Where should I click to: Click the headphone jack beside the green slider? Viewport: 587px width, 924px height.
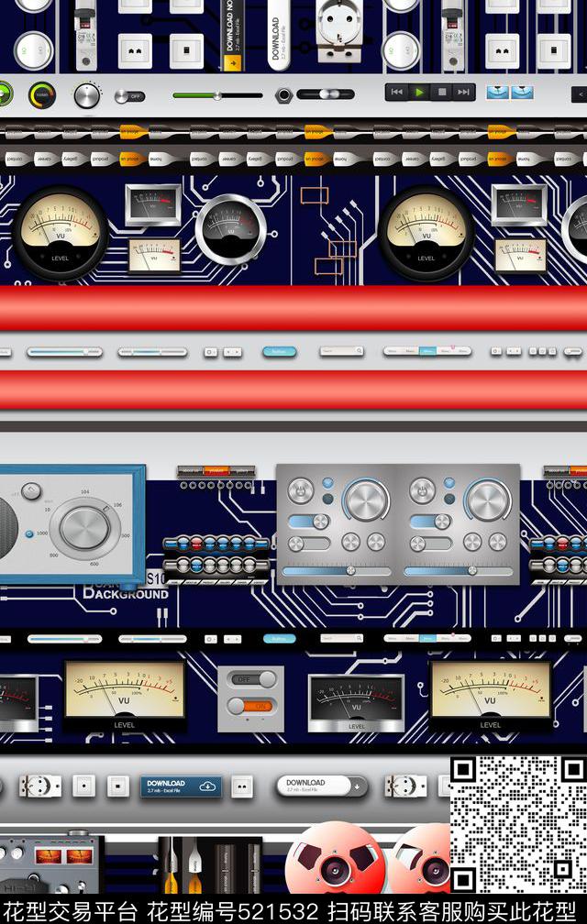pyautogui.click(x=284, y=94)
